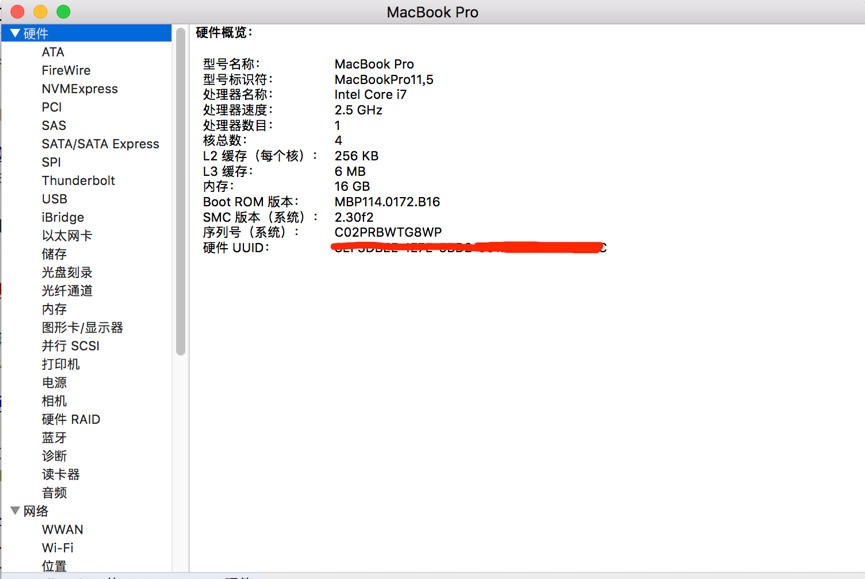Open the Thunderbolt entry
The image size is (865, 579).
[78, 180]
